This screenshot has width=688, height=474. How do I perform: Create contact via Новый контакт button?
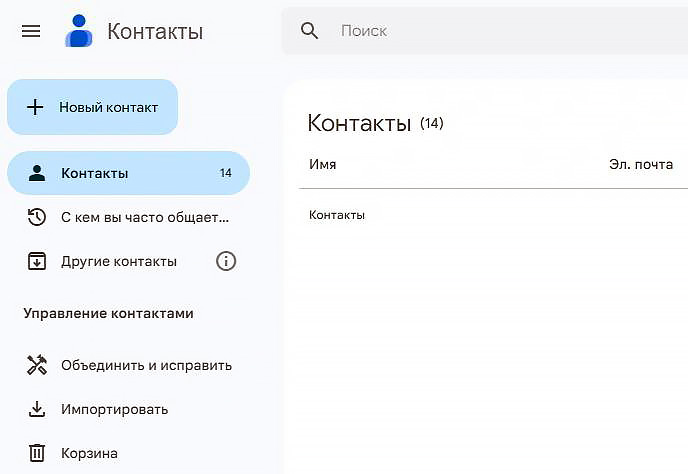(93, 107)
